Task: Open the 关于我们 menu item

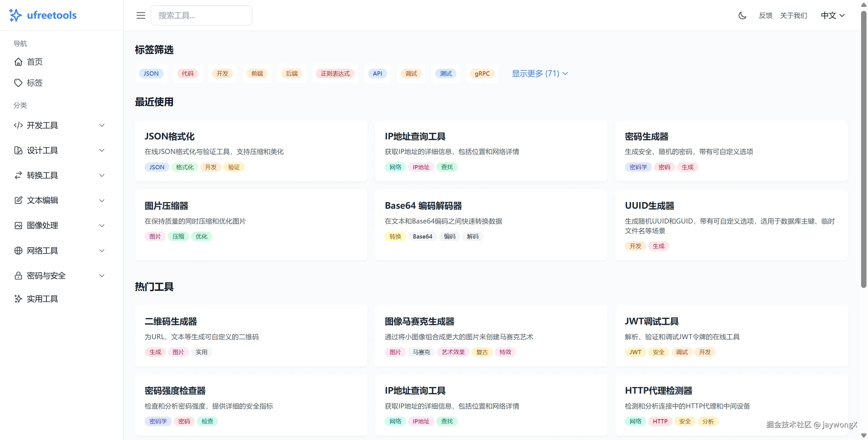Action: pyautogui.click(x=794, y=15)
